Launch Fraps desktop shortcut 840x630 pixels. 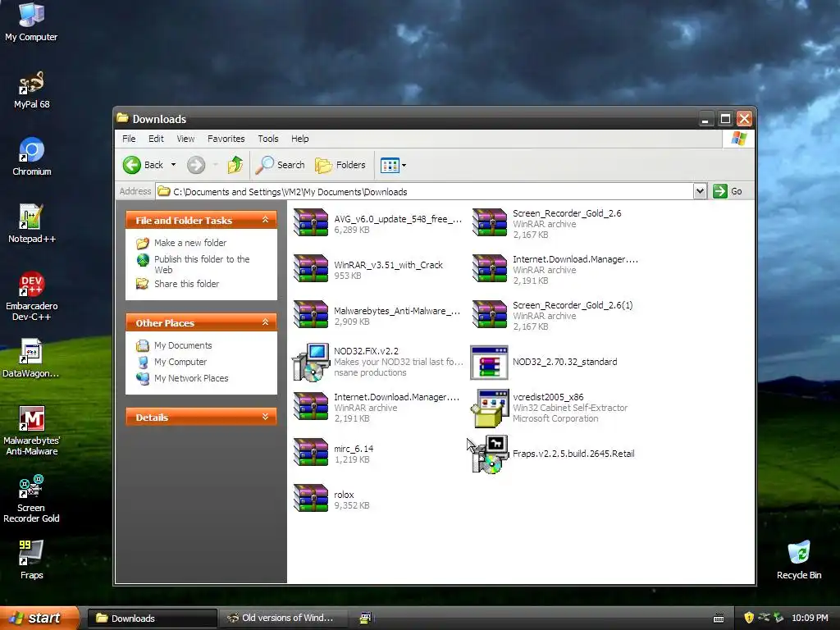pyautogui.click(x=31, y=560)
